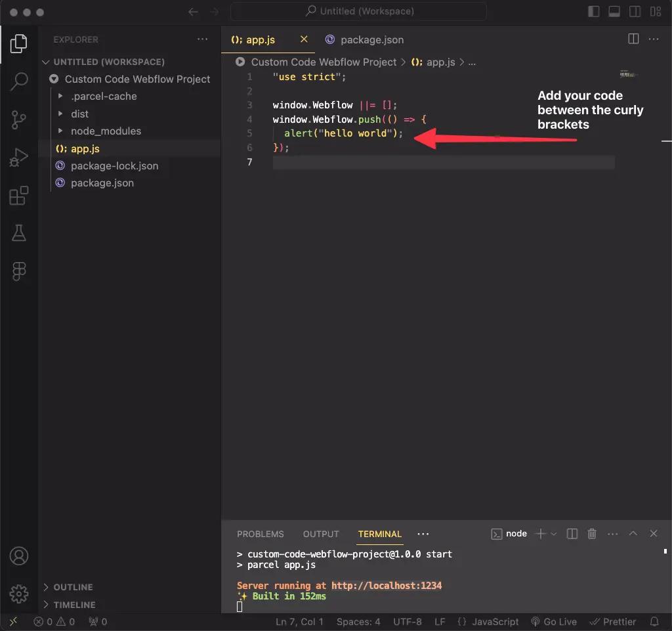
Task: Open the Accounts icon
Action: click(19, 556)
